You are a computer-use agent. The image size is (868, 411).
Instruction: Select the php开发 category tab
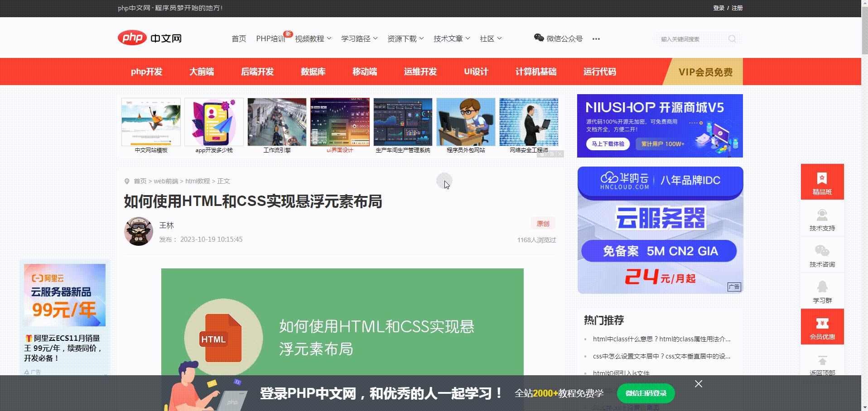146,72
